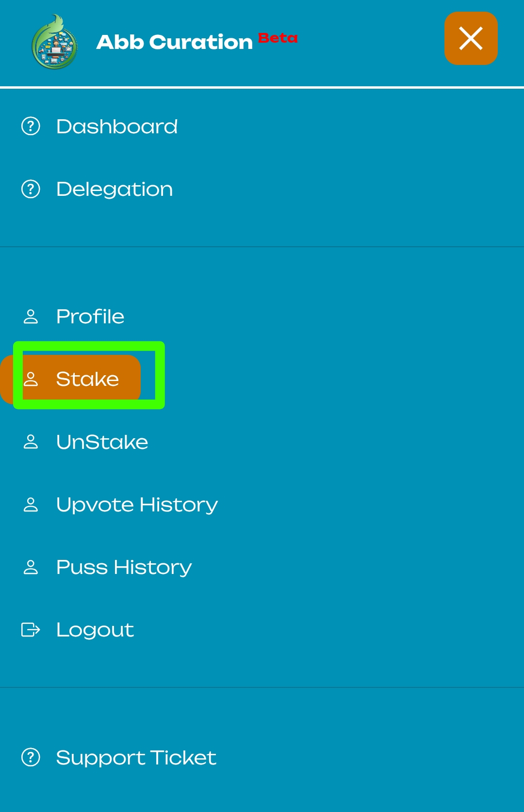The width and height of the screenshot is (524, 812).
Task: Navigate to the UnStake page
Action: tap(102, 442)
